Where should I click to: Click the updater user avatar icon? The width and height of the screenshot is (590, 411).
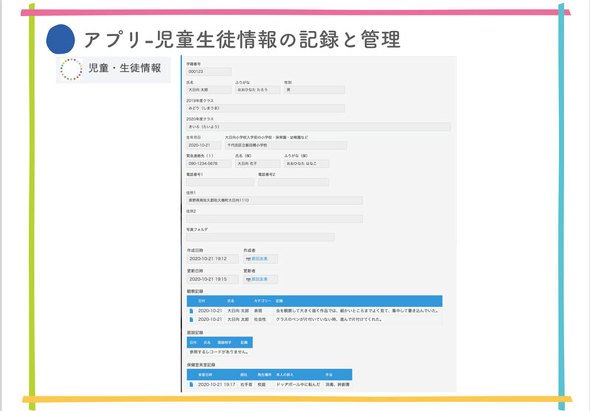tap(248, 279)
